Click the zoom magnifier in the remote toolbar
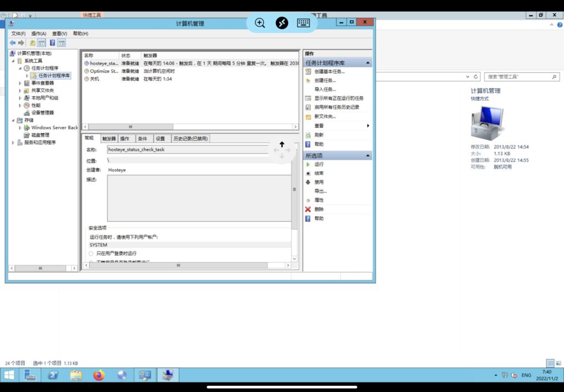 (260, 23)
